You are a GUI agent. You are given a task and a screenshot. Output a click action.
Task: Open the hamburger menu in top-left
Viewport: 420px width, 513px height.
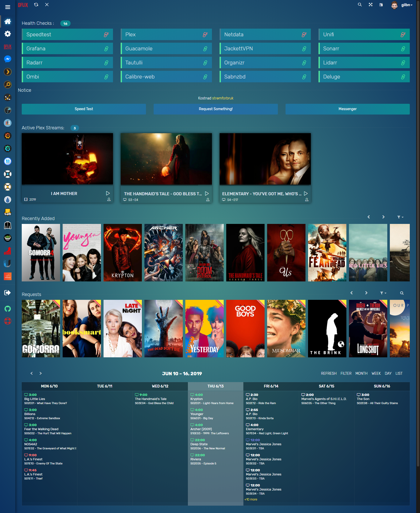[x=8, y=7]
